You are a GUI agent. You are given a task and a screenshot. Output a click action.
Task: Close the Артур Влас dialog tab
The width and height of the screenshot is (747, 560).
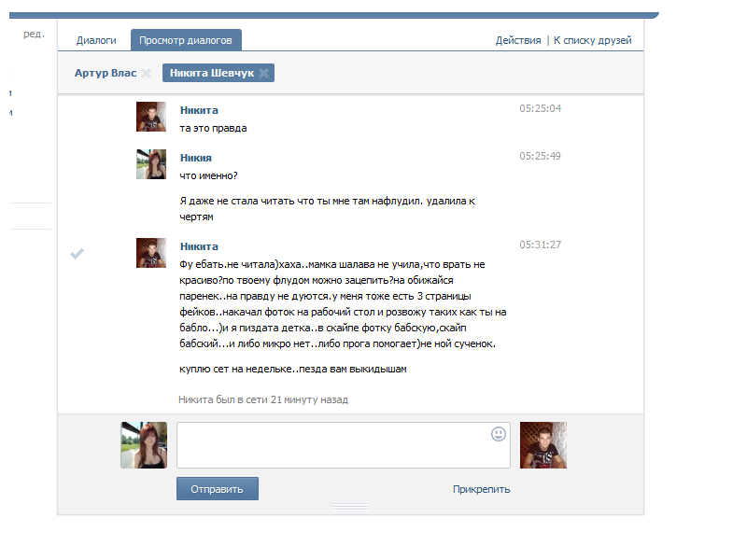click(x=147, y=73)
